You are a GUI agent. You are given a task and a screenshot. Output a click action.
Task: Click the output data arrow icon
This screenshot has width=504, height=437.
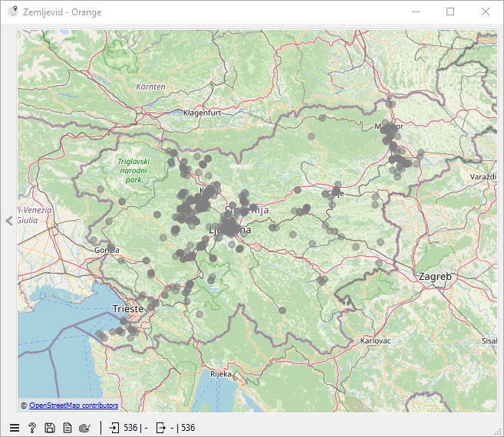click(x=160, y=428)
